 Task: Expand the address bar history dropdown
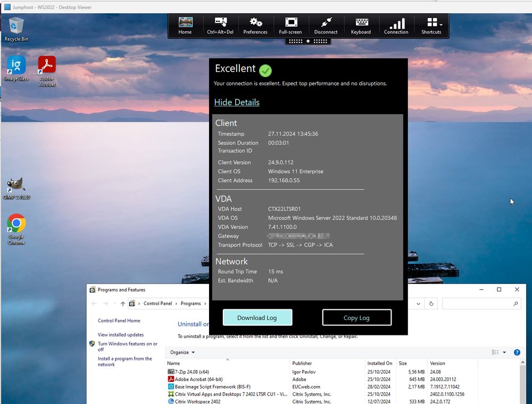click(x=418, y=304)
